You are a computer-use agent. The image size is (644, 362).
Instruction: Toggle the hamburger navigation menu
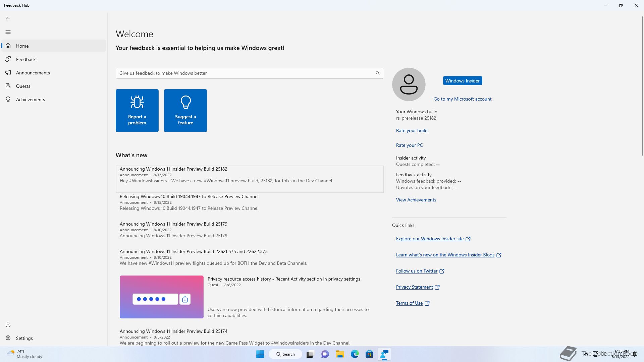pos(8,32)
